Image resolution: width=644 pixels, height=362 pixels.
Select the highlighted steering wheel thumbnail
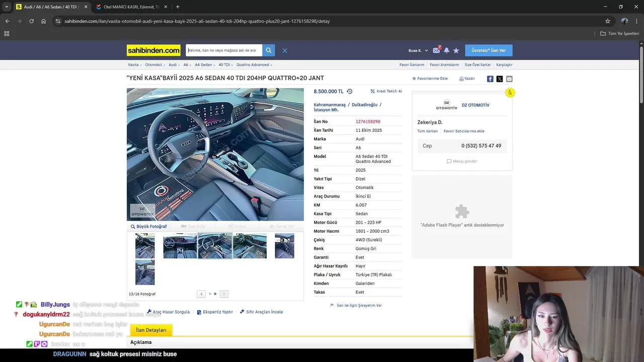pos(215,246)
